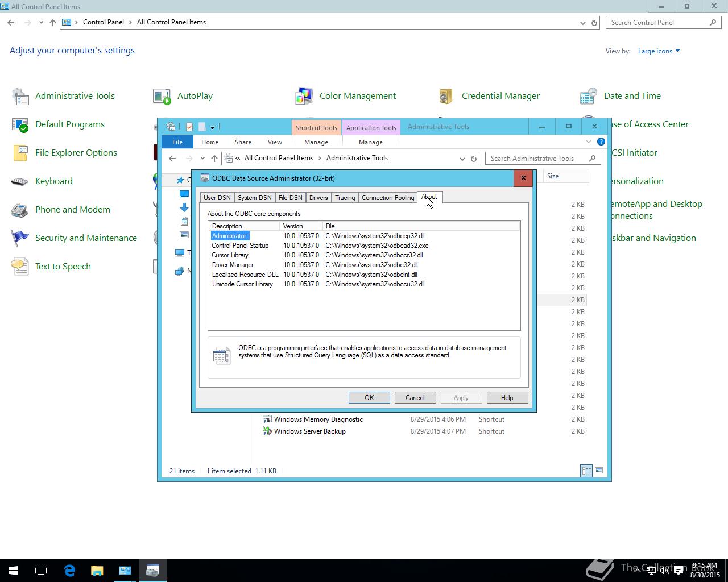728x582 pixels.
Task: Click the Start button on the taskbar
Action: click(x=14, y=571)
